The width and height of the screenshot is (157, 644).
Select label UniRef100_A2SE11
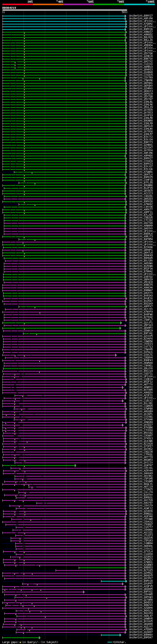tap(141, 395)
